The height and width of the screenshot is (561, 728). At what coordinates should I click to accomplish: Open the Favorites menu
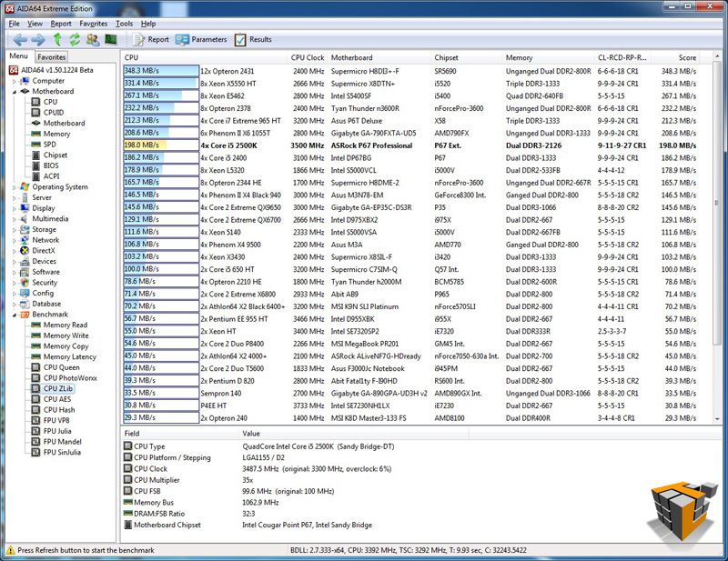(x=94, y=24)
